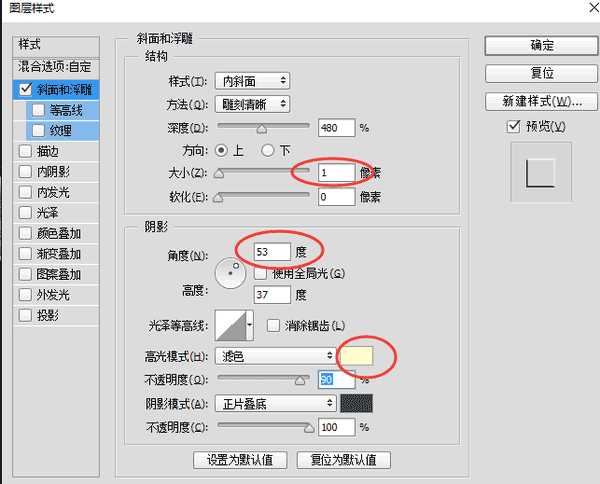
Task: Click the 新建样式(W)... button
Action: click(x=541, y=101)
